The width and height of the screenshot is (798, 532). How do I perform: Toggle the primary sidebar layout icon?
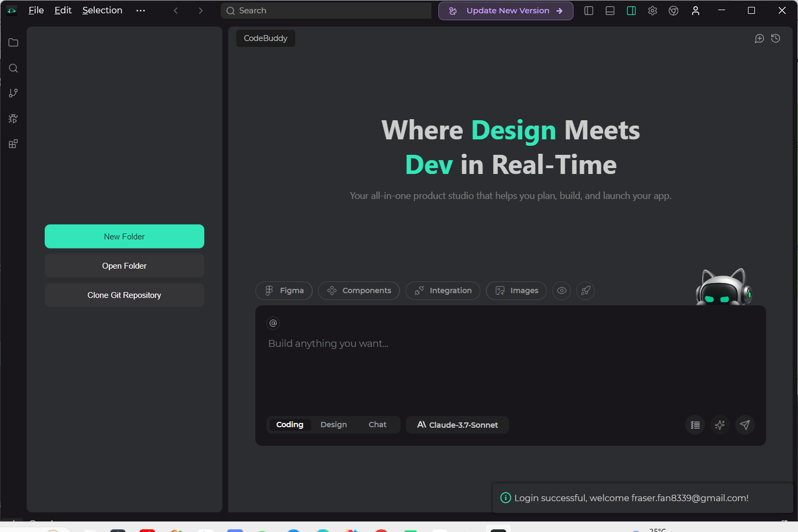(589, 11)
